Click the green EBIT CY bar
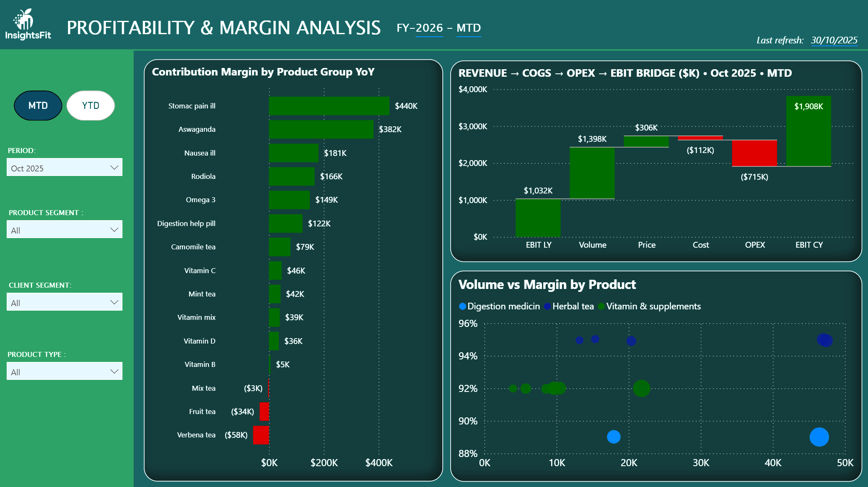868x487 pixels. click(808, 131)
